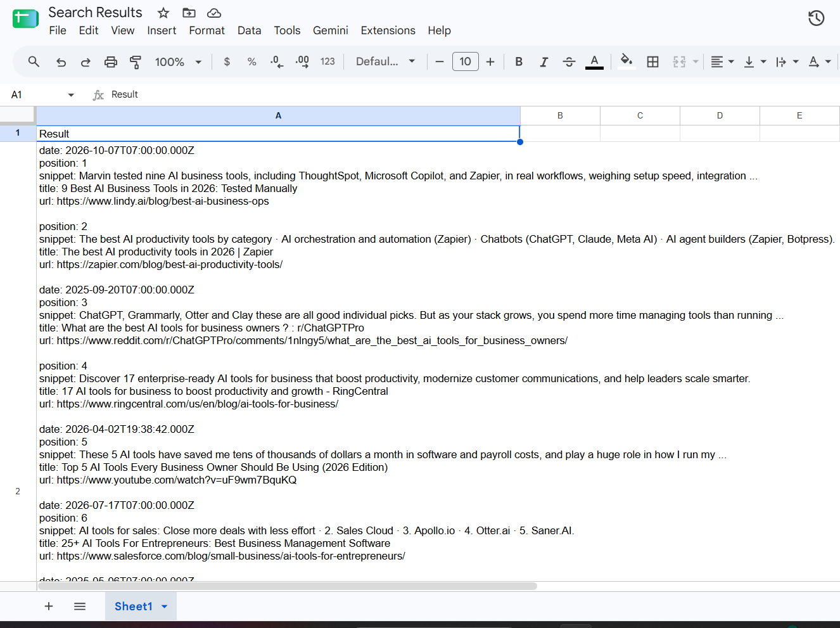Redo the last action
This screenshot has width=840, height=628.
[86, 61]
